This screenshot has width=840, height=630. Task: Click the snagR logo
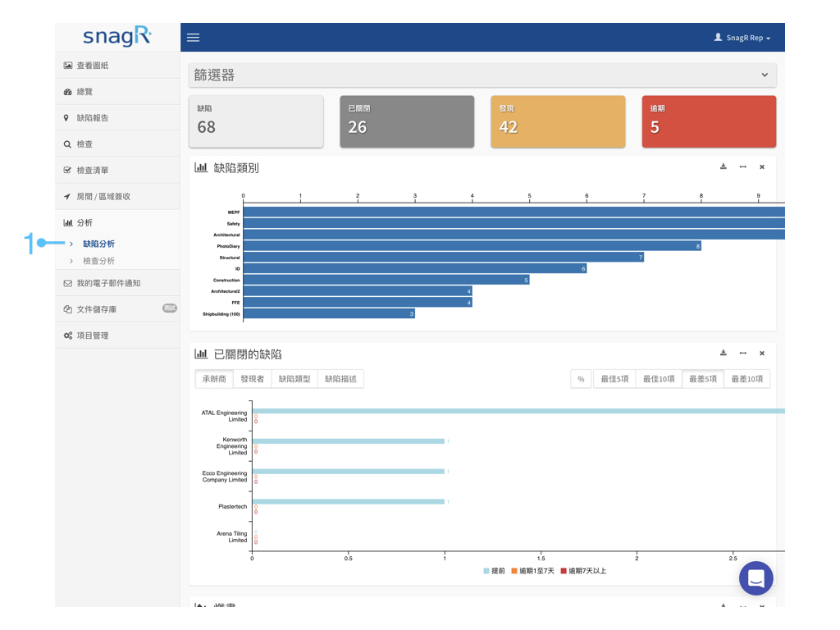pyautogui.click(x=117, y=36)
